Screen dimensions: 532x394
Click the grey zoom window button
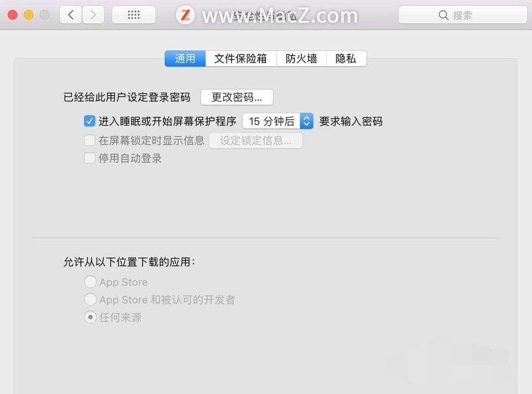(x=45, y=15)
